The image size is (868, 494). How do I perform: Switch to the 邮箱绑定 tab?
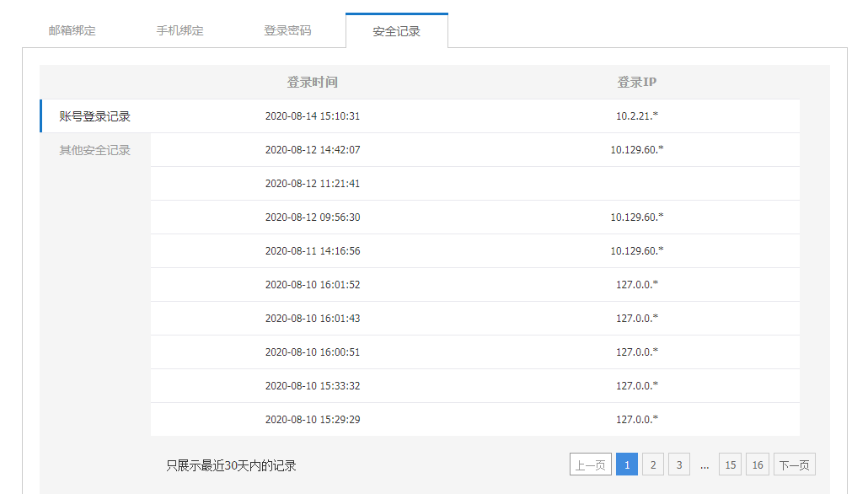click(72, 30)
